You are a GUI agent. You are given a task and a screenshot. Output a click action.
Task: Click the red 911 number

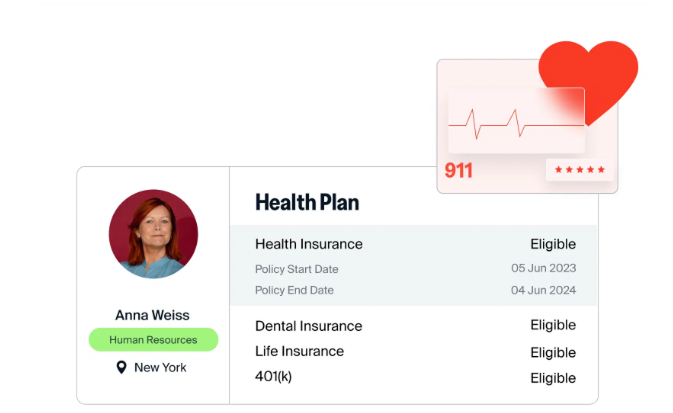point(458,170)
